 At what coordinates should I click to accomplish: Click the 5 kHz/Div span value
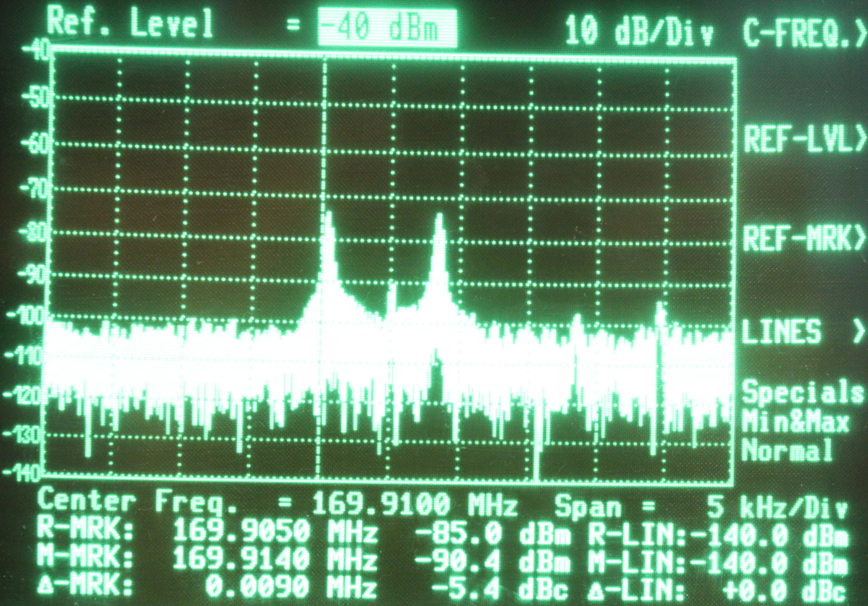(777, 507)
